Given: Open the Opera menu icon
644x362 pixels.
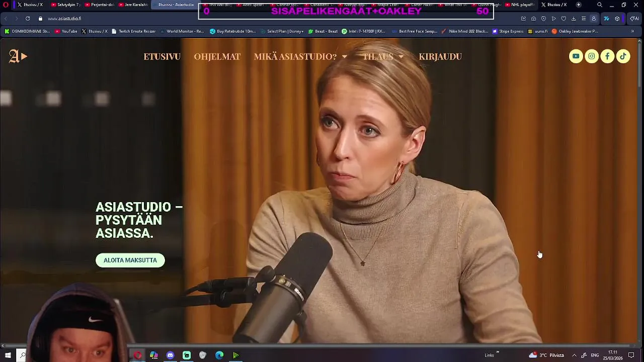Looking at the screenshot, I should click(6, 5).
